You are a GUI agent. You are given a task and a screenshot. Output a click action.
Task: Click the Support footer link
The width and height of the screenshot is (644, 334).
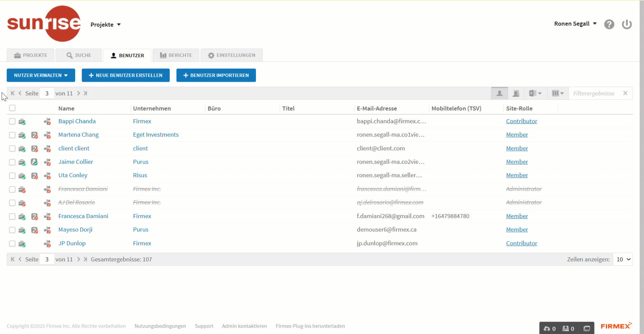(204, 326)
